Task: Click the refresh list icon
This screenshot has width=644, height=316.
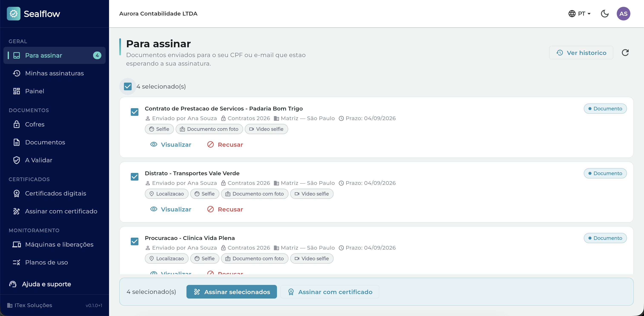Action: tap(625, 53)
